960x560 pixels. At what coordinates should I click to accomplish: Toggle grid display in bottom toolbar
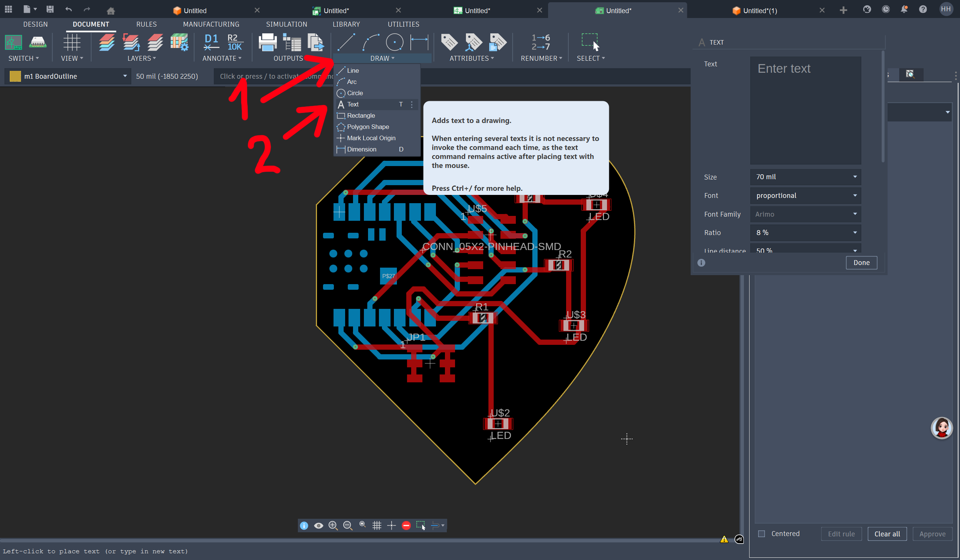[377, 526]
